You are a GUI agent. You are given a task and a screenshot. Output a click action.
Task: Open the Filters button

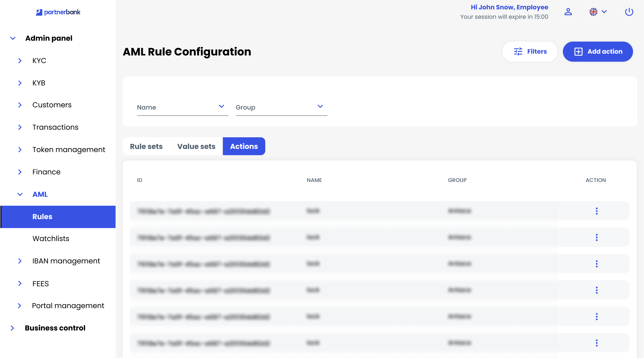[x=530, y=51]
